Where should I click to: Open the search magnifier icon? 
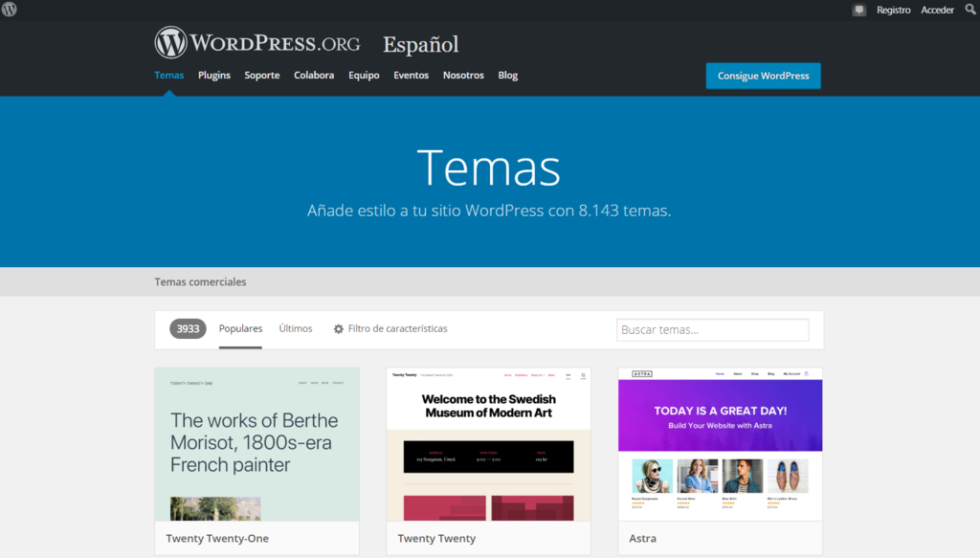click(969, 10)
